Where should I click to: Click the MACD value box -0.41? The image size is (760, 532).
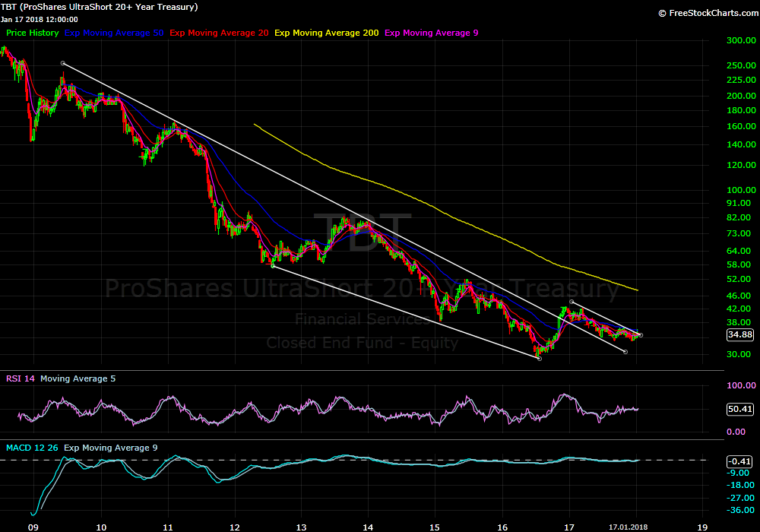(x=740, y=461)
